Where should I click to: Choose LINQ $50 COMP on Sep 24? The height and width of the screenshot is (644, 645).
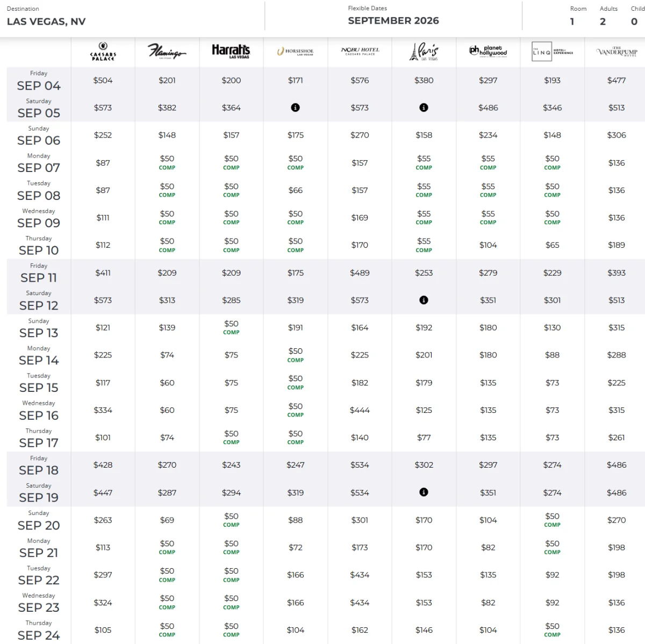click(x=552, y=630)
